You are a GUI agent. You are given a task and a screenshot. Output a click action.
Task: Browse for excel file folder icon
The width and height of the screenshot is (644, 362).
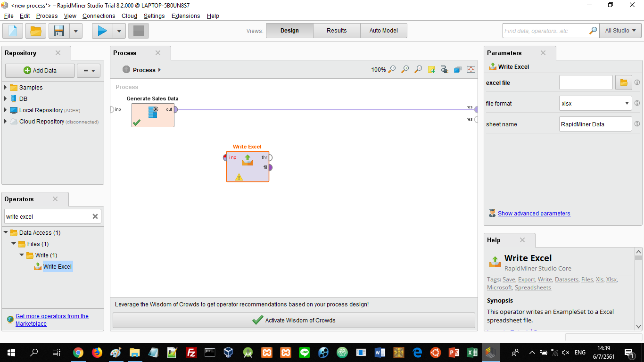coord(623,82)
